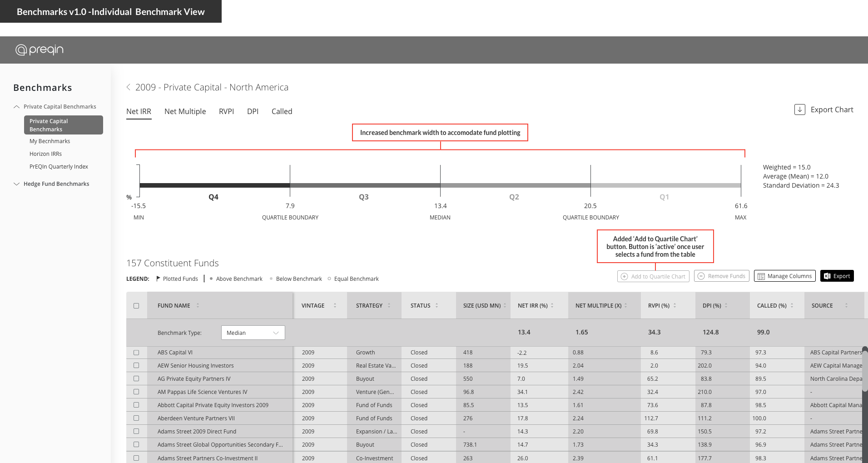Click the Equal Benchmark legend entry
Image resolution: width=868 pixels, height=463 pixels.
tap(353, 279)
